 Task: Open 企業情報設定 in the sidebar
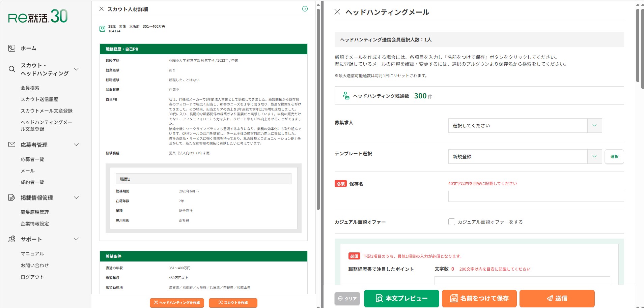pos(35,223)
